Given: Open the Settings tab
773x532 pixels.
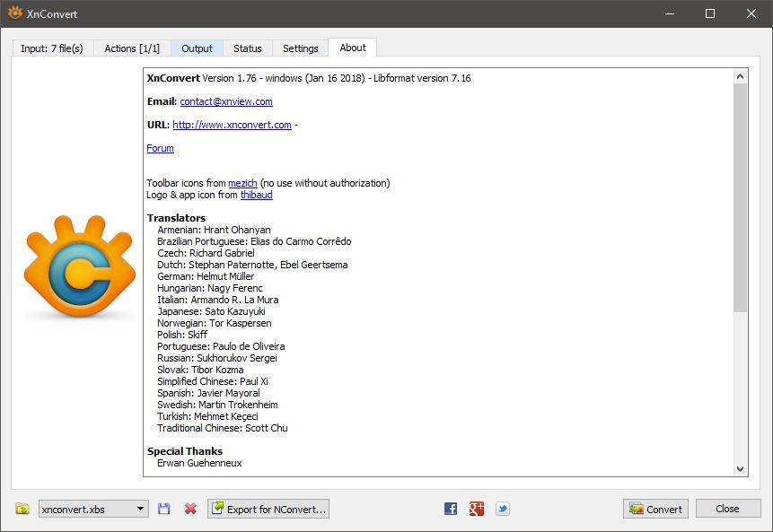Looking at the screenshot, I should (x=300, y=48).
